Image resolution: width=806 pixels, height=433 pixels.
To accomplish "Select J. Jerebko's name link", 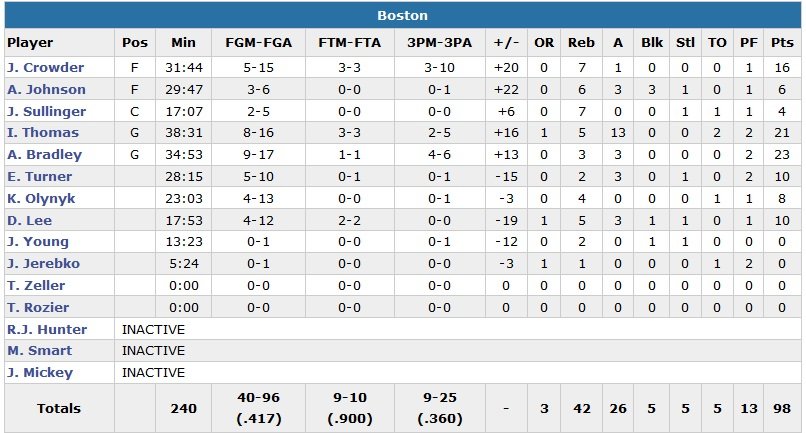I will [43, 264].
